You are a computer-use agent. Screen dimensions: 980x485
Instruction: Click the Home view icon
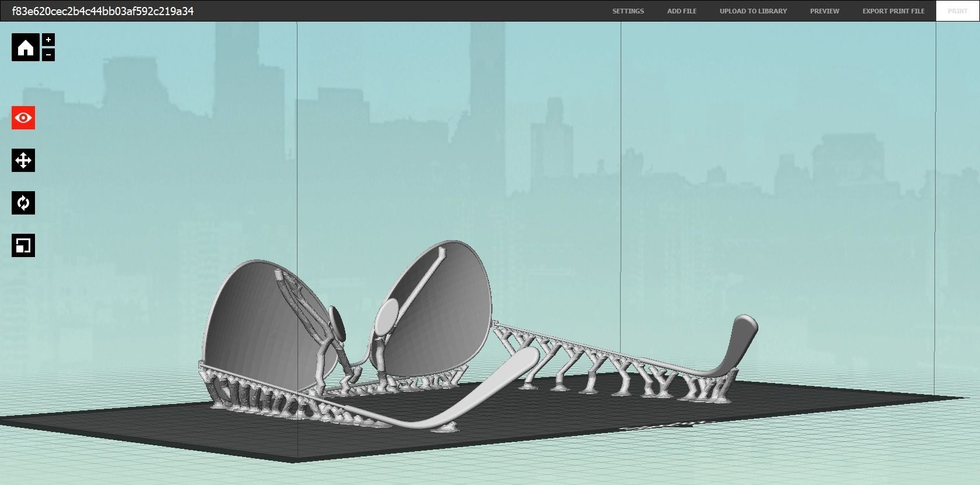tap(26, 47)
